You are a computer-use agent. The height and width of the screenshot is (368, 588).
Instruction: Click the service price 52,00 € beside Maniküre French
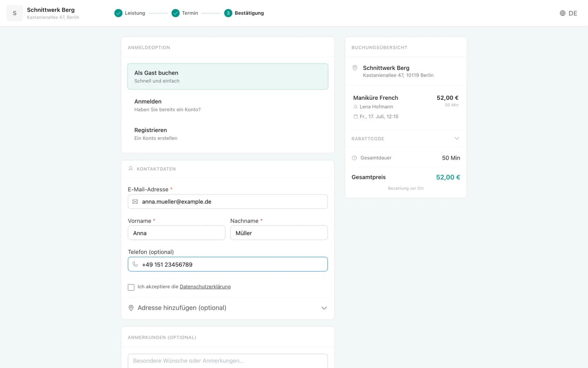coord(448,98)
